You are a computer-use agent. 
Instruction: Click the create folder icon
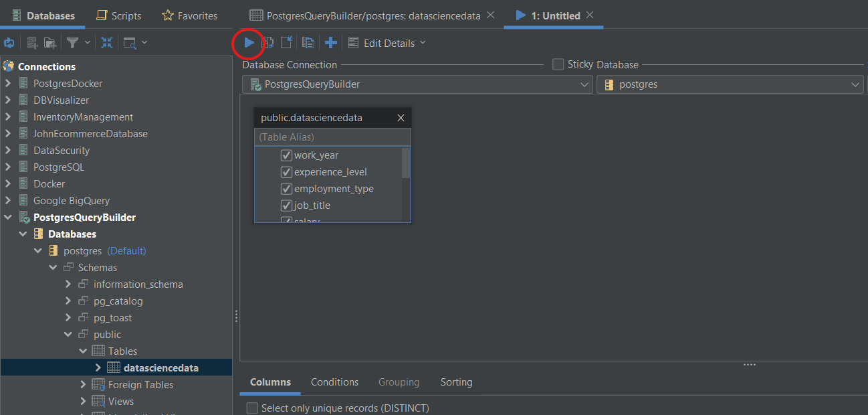coord(50,43)
